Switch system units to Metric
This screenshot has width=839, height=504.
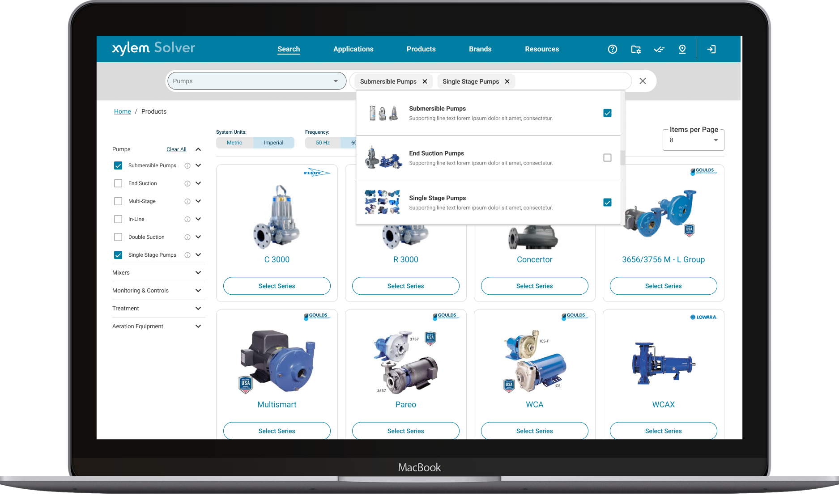click(x=234, y=143)
